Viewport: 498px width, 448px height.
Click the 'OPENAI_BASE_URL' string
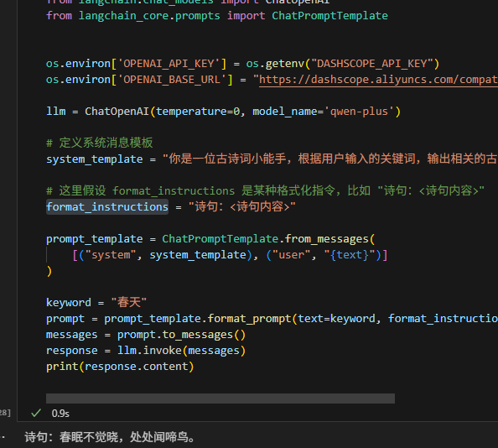click(x=172, y=80)
